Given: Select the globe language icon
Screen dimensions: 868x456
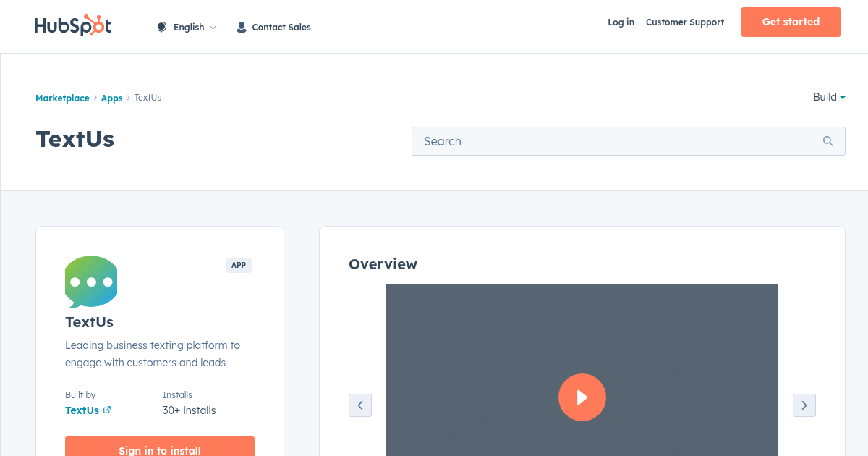Looking at the screenshot, I should tap(161, 26).
